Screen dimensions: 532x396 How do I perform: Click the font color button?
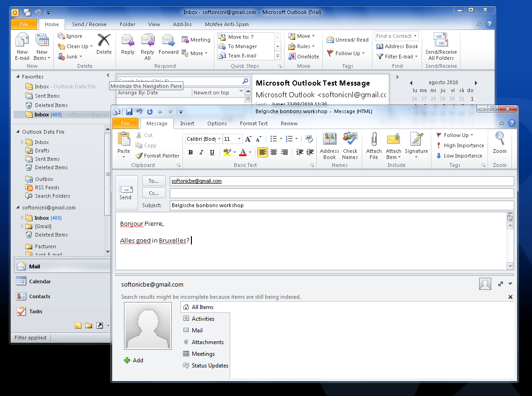click(x=243, y=152)
